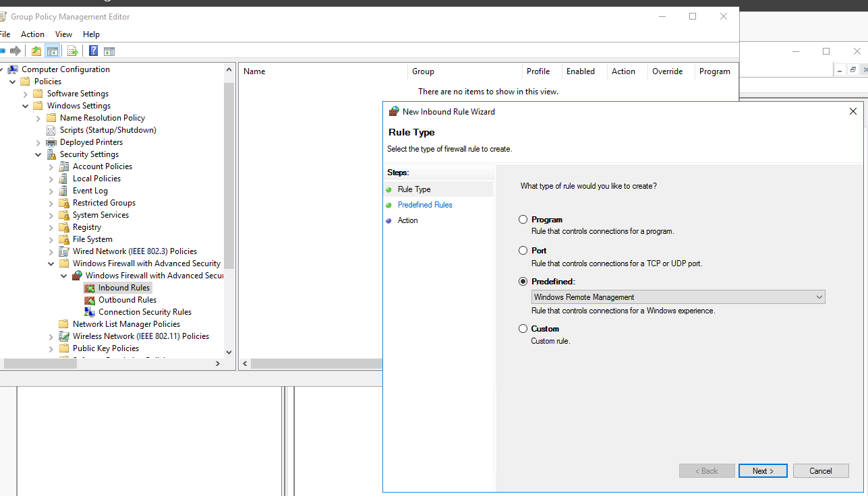The image size is (868, 496).
Task: Collapse the Windows Settings node
Action: (x=26, y=106)
